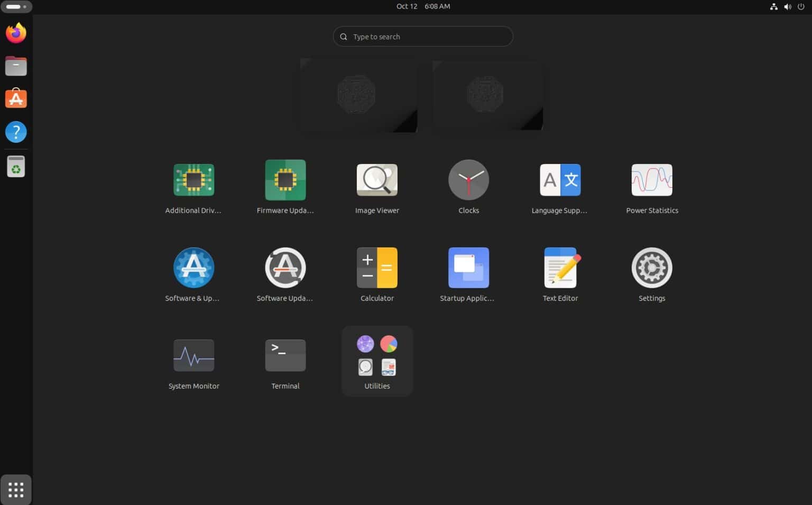Start the Clocks app

click(468, 180)
